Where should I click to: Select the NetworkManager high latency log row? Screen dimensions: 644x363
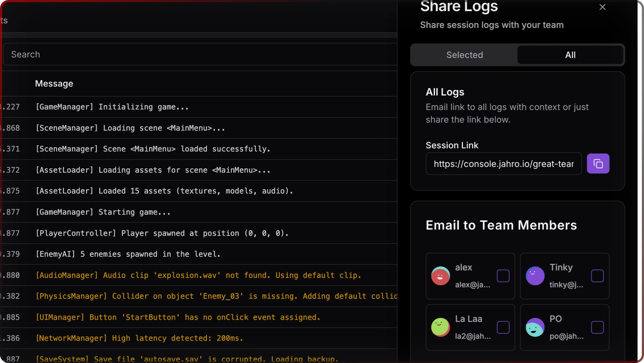139,338
